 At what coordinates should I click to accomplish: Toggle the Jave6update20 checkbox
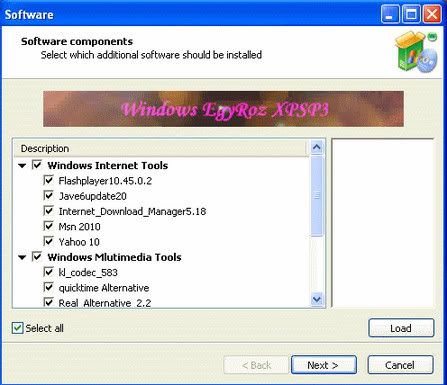click(49, 195)
